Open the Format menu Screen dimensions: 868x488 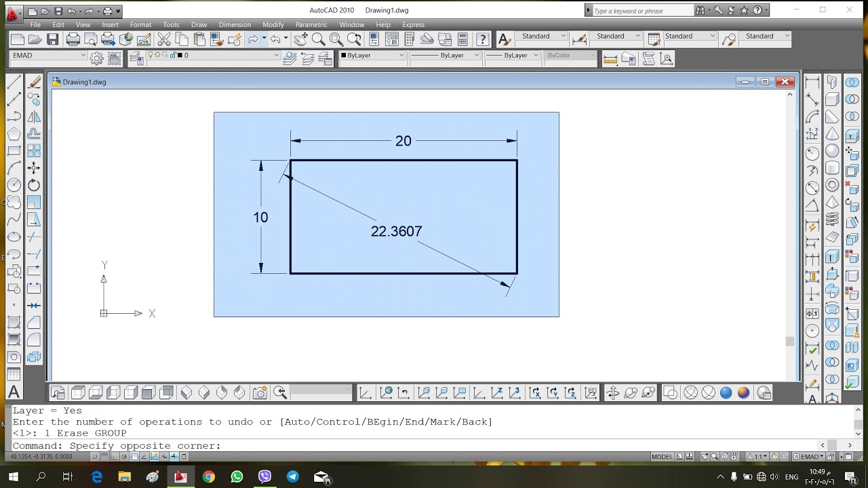(x=140, y=25)
